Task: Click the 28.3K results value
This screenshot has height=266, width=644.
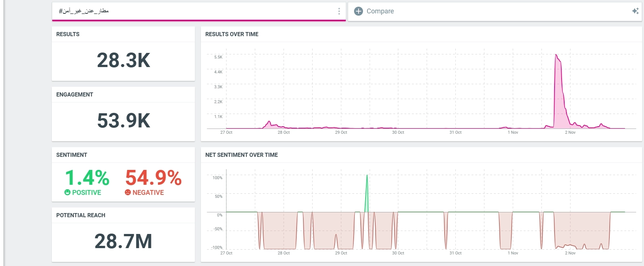Action: (x=123, y=60)
